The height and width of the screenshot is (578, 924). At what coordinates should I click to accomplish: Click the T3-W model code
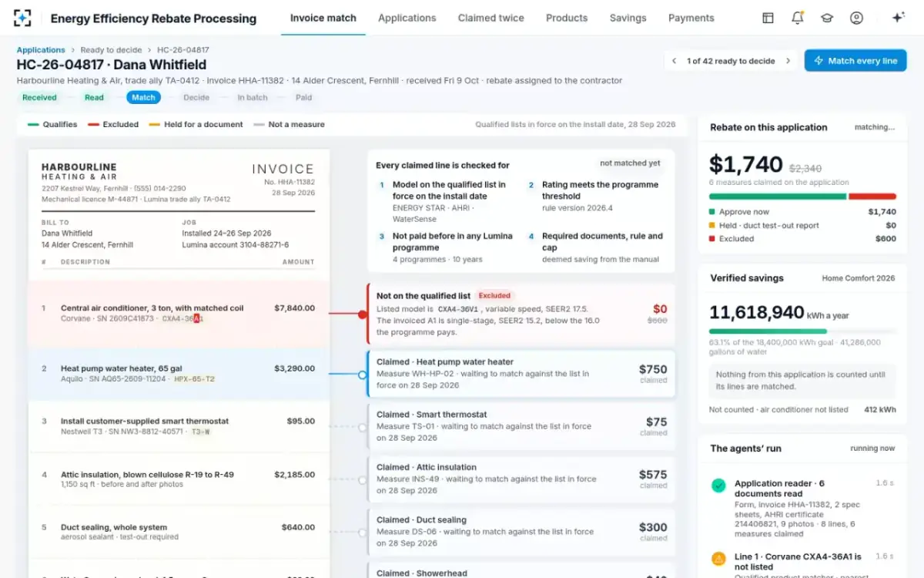(200, 432)
